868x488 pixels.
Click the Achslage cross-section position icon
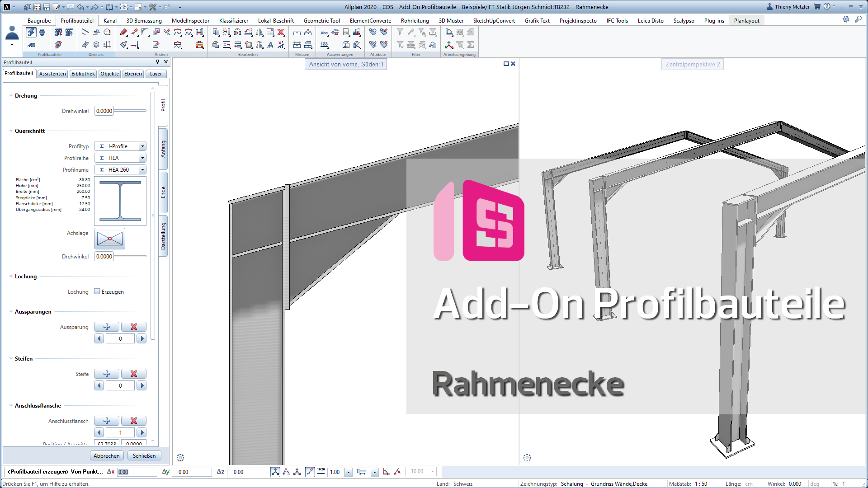(x=109, y=239)
